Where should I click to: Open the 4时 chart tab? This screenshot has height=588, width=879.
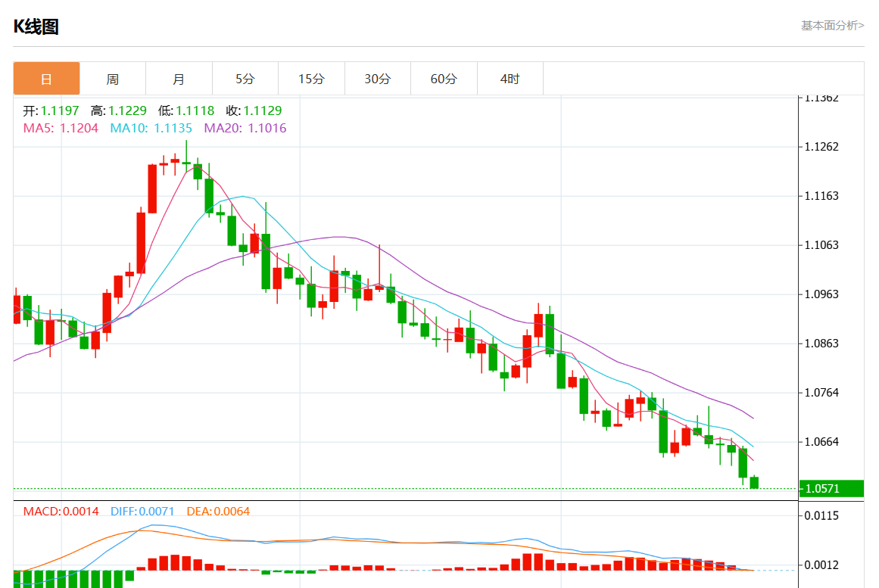point(510,79)
